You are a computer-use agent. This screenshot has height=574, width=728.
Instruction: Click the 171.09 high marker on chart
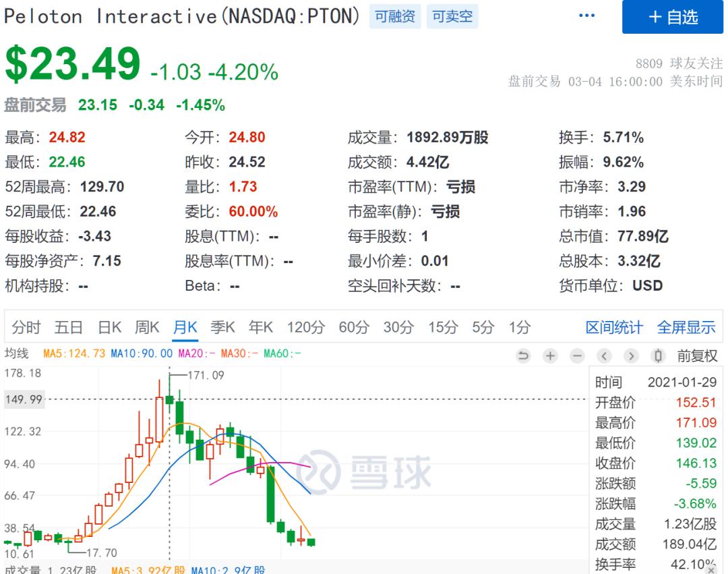click(206, 375)
